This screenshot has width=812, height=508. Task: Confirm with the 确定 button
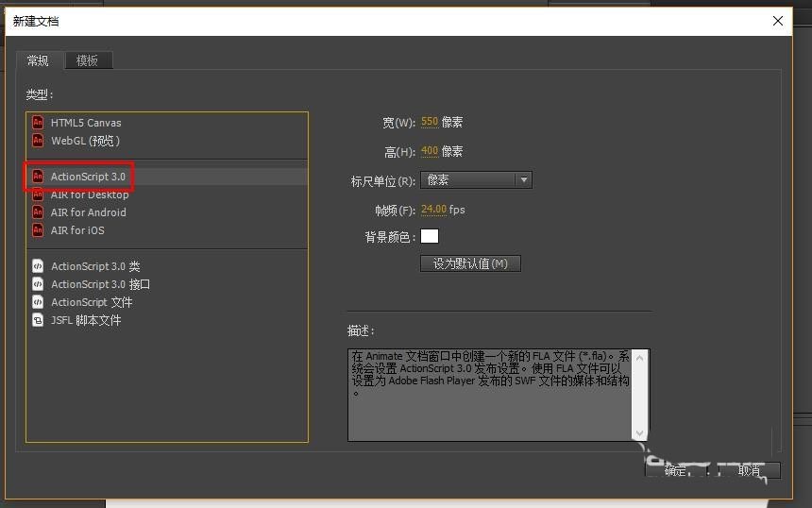pos(676,470)
